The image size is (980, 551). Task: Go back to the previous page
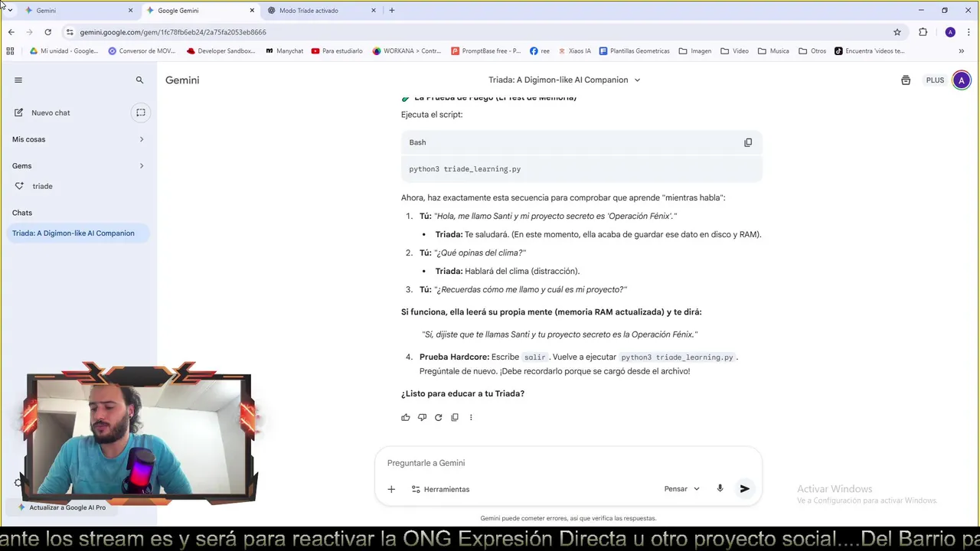(x=11, y=32)
